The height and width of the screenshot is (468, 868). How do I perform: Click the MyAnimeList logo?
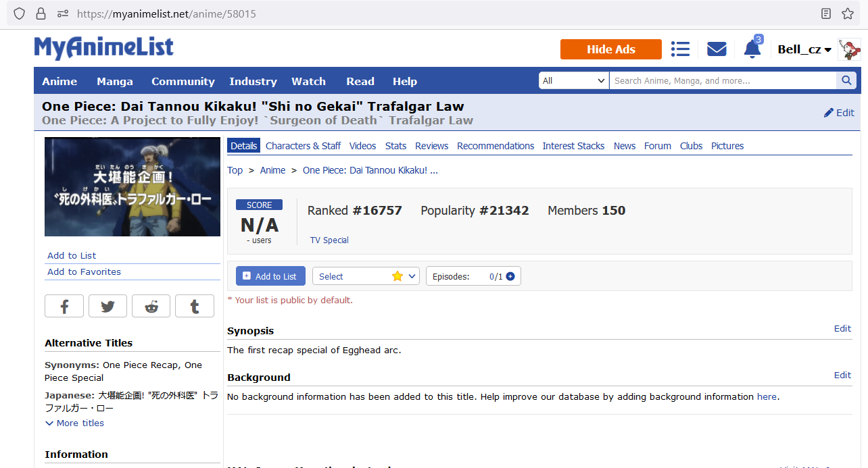(x=103, y=48)
